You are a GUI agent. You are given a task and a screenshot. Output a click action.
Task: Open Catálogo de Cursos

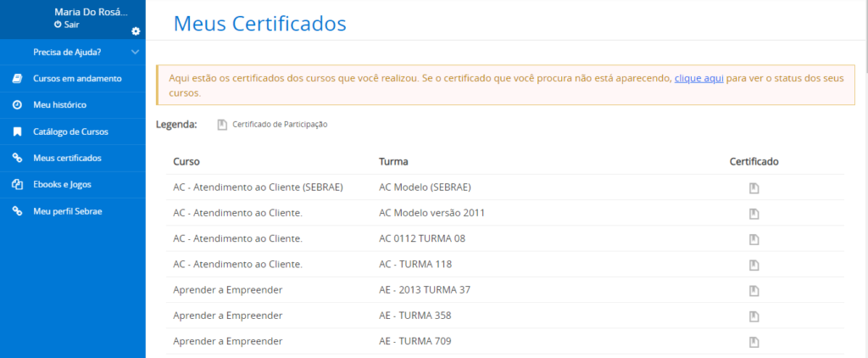point(73,131)
